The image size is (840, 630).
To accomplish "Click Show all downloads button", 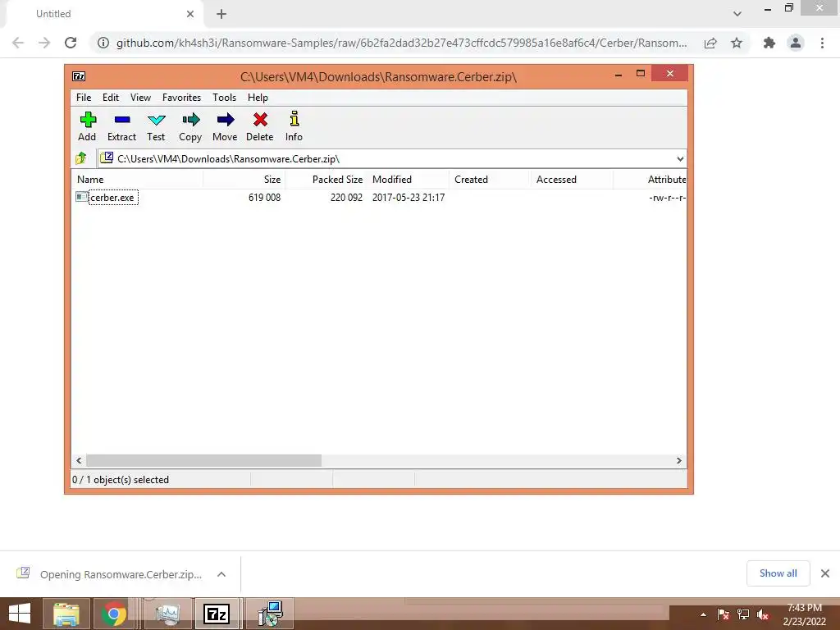I will [x=778, y=573].
